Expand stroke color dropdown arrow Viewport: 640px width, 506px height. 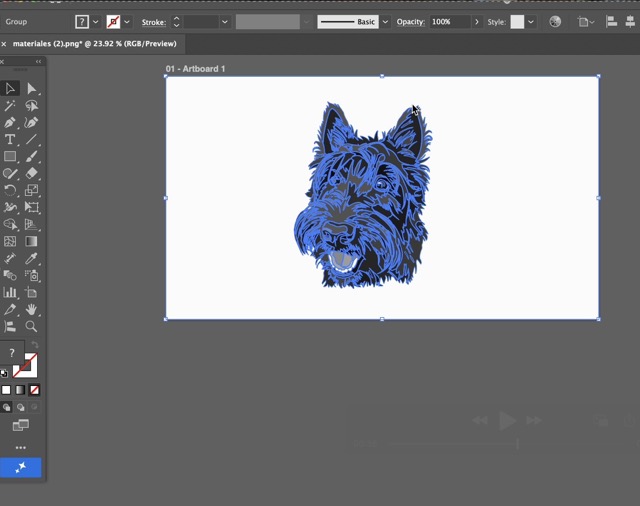127,22
